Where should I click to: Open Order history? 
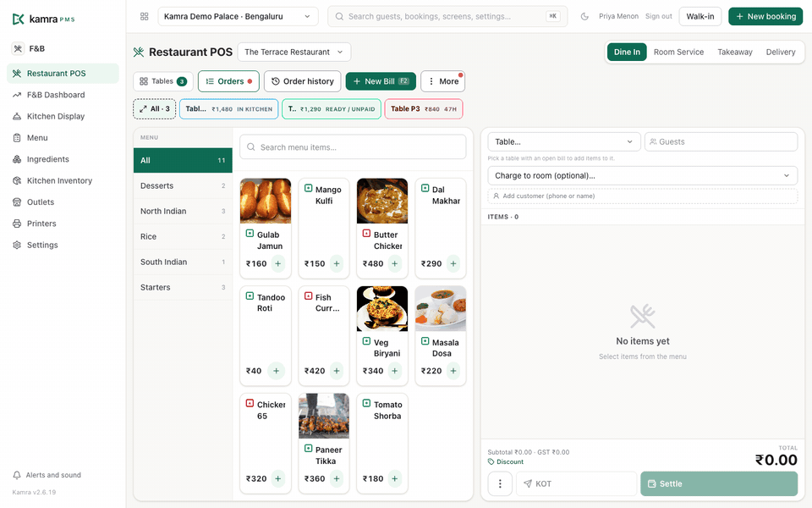click(x=303, y=81)
